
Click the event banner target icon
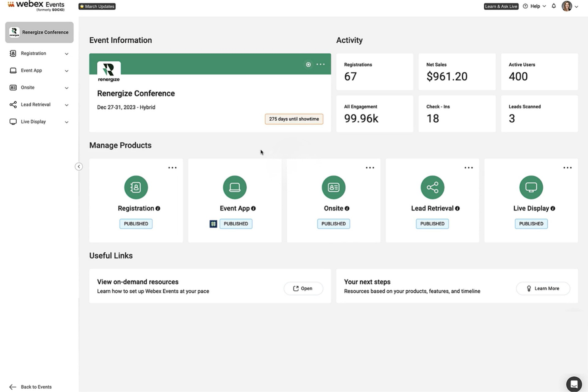click(x=308, y=64)
